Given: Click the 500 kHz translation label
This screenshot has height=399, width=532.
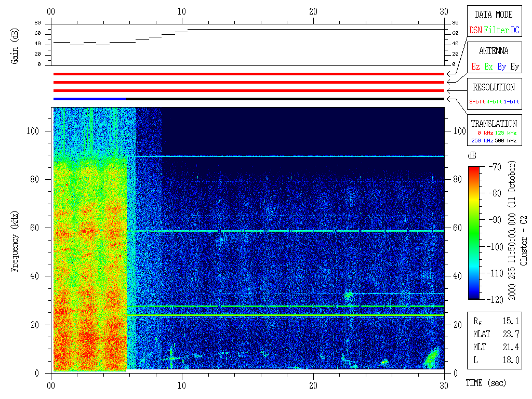Looking at the screenshot, I should point(506,141).
